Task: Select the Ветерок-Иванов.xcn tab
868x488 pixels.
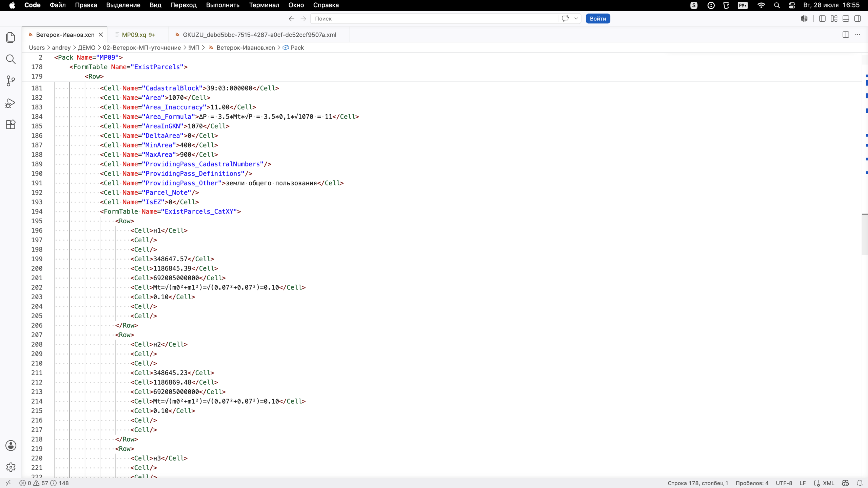Action: tap(65, 35)
